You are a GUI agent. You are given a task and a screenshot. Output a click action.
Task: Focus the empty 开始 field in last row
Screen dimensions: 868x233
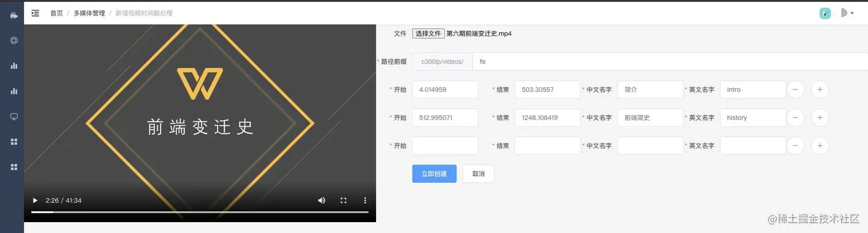pyautogui.click(x=445, y=146)
